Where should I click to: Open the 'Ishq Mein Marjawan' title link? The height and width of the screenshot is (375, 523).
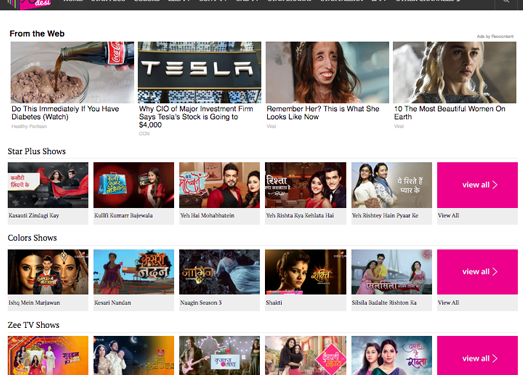(x=34, y=303)
